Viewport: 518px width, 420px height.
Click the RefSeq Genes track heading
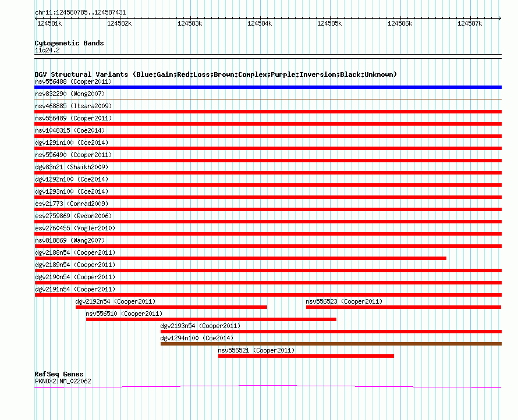[59, 374]
